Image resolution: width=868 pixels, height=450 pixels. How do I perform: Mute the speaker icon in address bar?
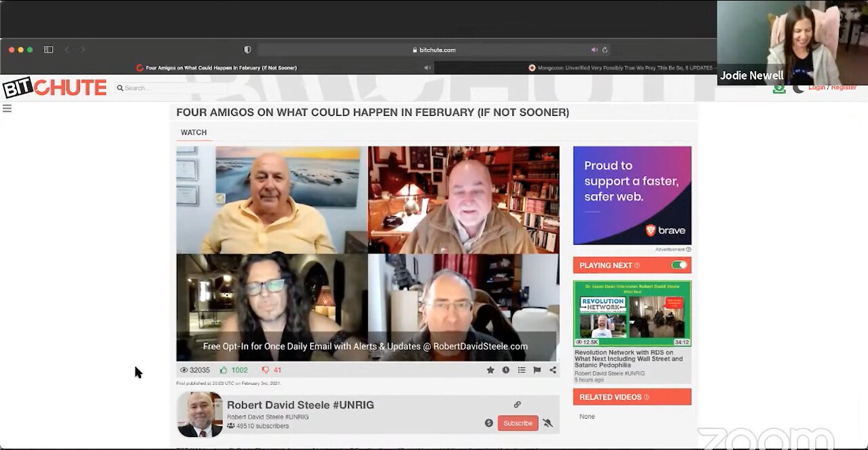point(594,49)
